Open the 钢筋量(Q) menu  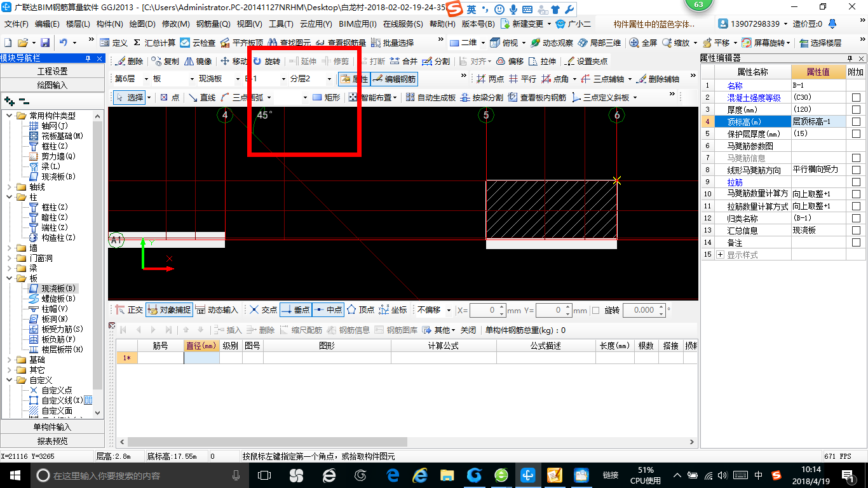pos(213,24)
